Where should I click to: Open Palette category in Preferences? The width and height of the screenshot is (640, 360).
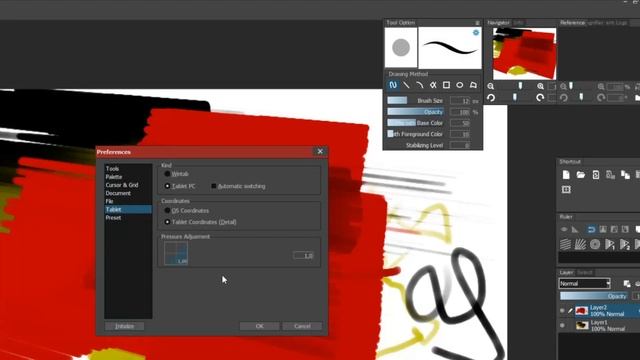coord(114,177)
